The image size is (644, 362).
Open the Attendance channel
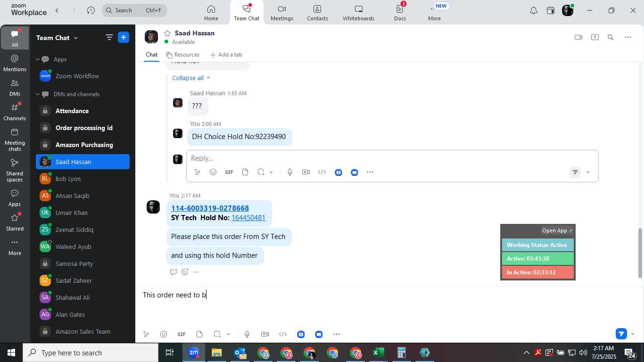pyautogui.click(x=83, y=111)
